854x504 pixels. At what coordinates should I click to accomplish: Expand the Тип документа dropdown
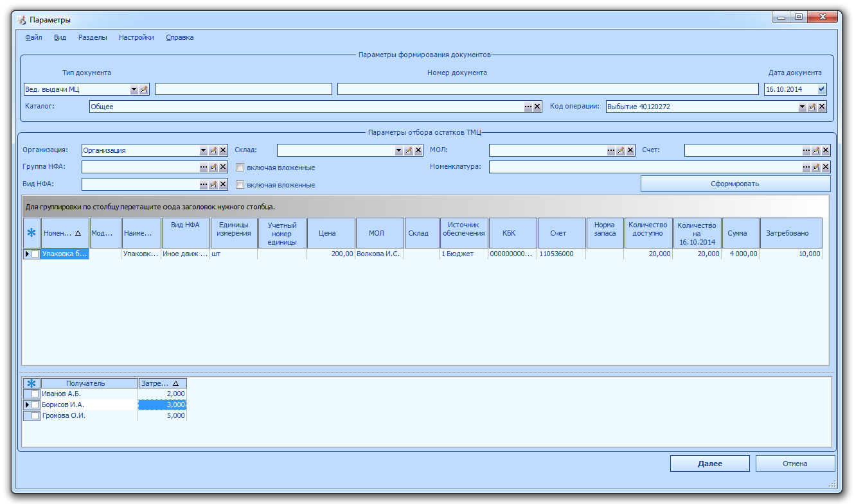[134, 90]
